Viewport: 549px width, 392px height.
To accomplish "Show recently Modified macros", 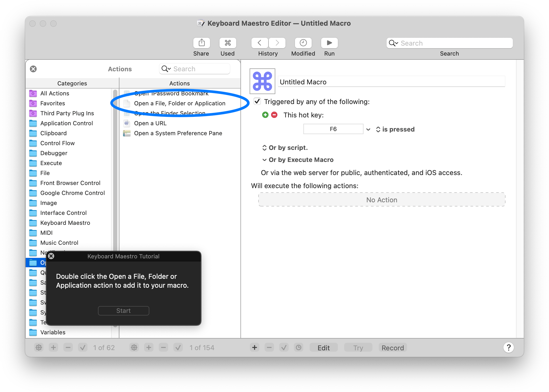I will [x=303, y=43].
